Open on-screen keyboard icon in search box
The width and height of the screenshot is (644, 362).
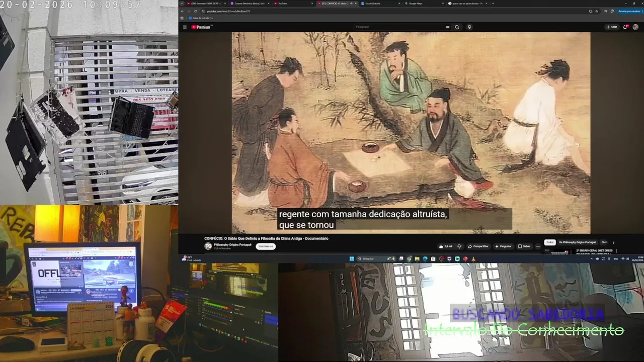pos(447,27)
